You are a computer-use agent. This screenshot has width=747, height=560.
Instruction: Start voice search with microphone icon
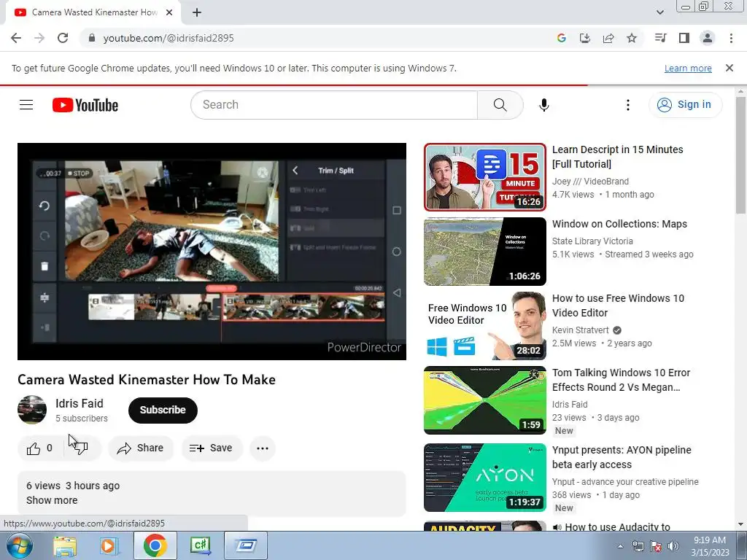tap(543, 105)
